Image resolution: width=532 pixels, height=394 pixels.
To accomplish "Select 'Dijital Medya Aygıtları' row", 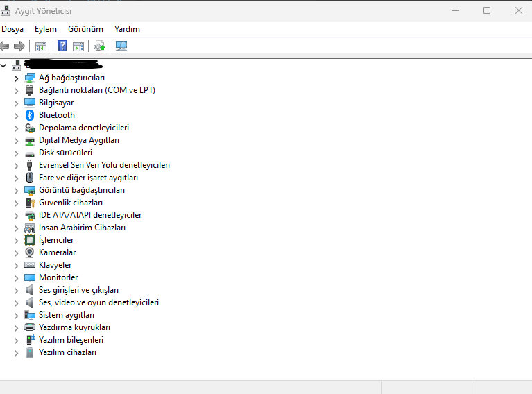I will click(78, 140).
